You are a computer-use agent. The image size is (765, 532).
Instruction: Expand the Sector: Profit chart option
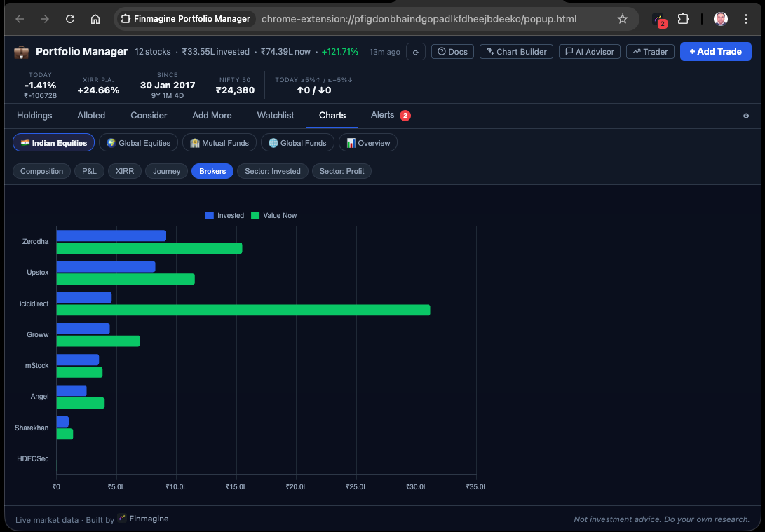[x=341, y=170]
